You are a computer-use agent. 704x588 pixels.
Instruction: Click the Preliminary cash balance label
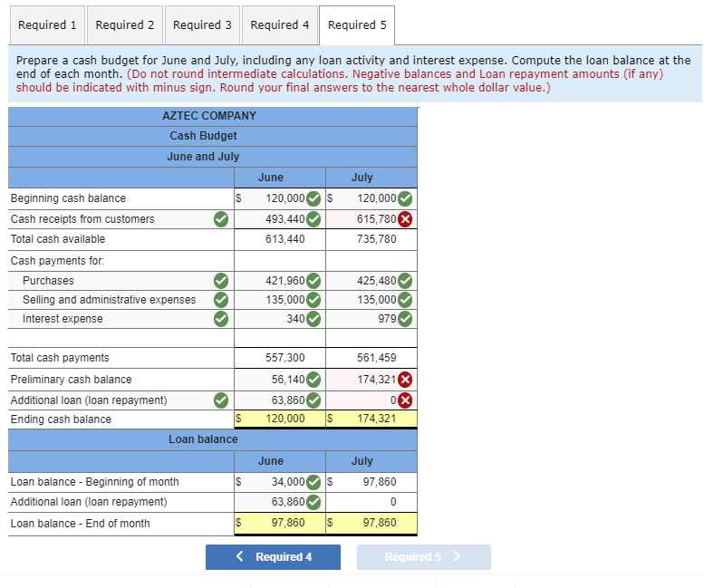(72, 380)
